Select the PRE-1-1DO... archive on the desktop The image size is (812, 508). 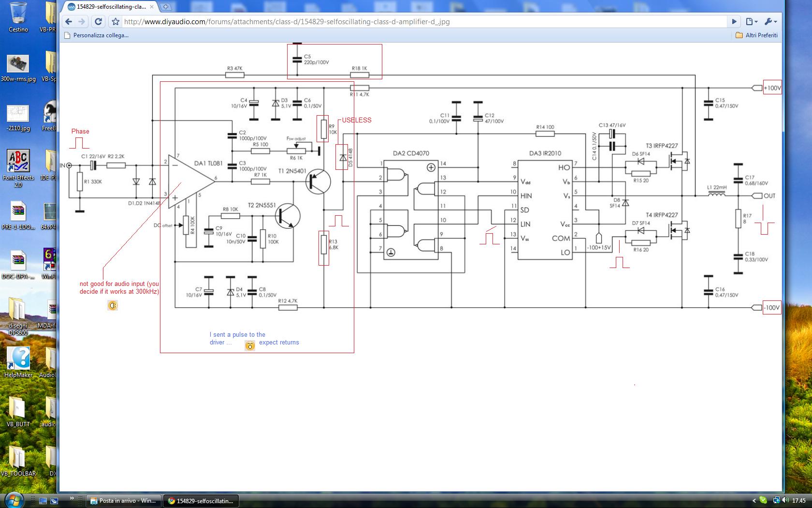point(18,216)
